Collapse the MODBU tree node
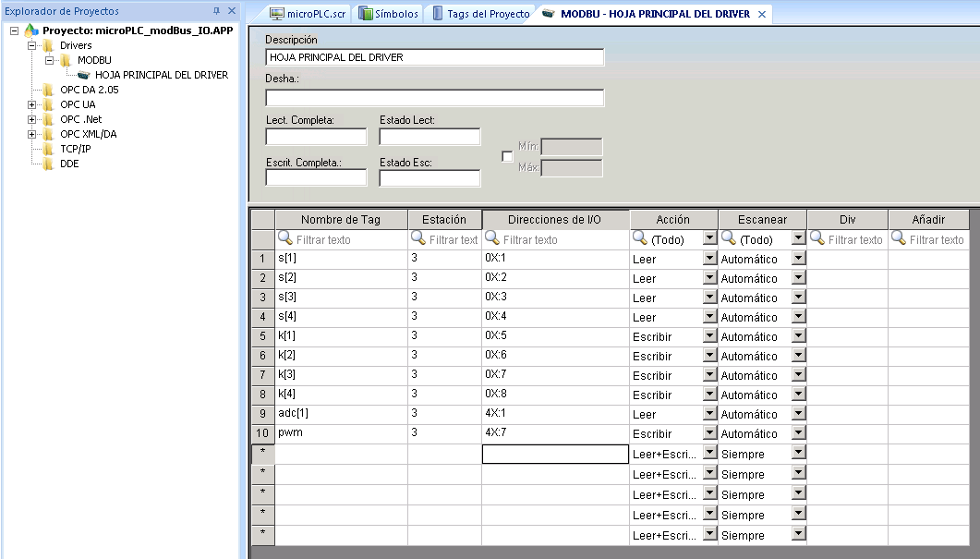Screen dimensions: 980x559 [49, 60]
